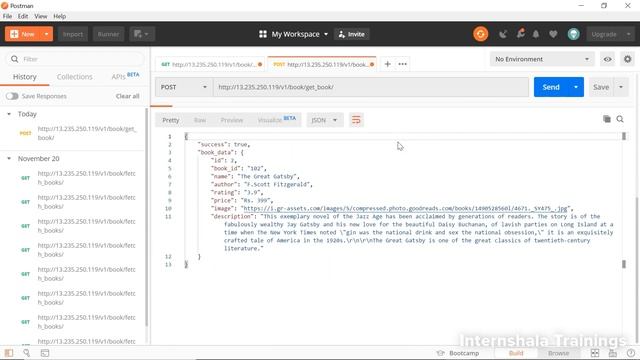Open tab options three-dots menu
This screenshot has width=640, height=360.
(x=402, y=64)
